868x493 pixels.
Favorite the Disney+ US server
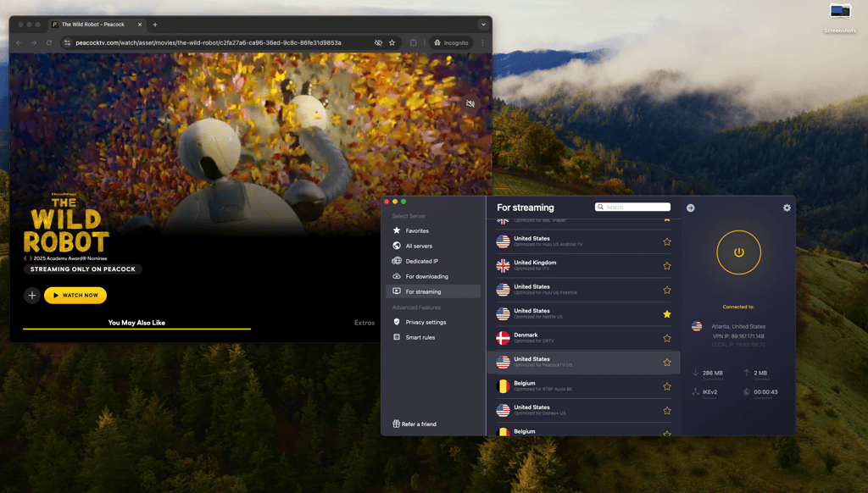click(667, 411)
